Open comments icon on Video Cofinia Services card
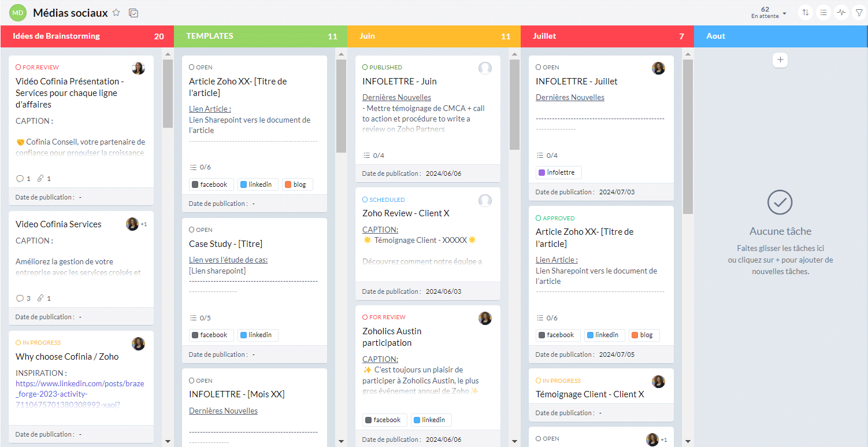The height and width of the screenshot is (447, 868). click(20, 298)
